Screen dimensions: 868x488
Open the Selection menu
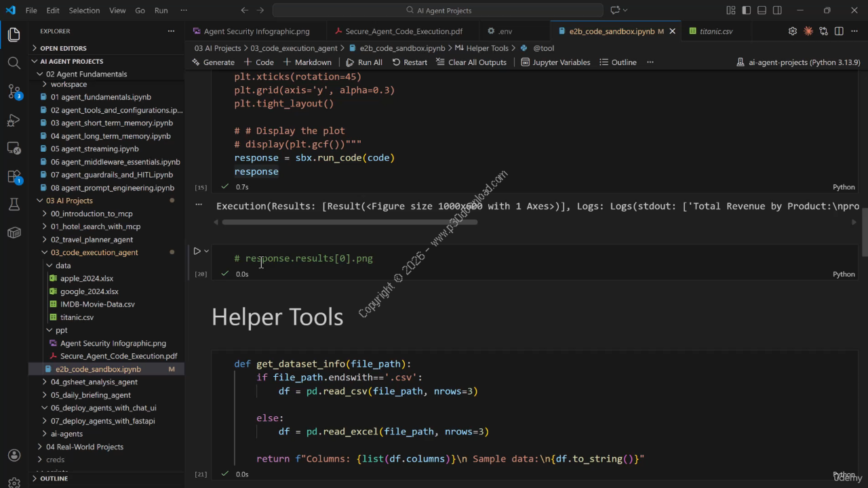[x=84, y=10]
